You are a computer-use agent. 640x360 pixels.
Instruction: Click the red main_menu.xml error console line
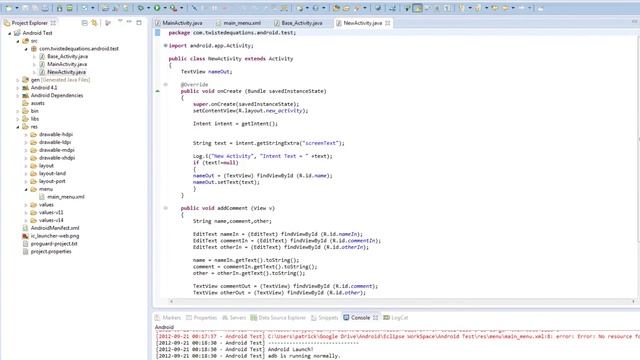coord(397,336)
